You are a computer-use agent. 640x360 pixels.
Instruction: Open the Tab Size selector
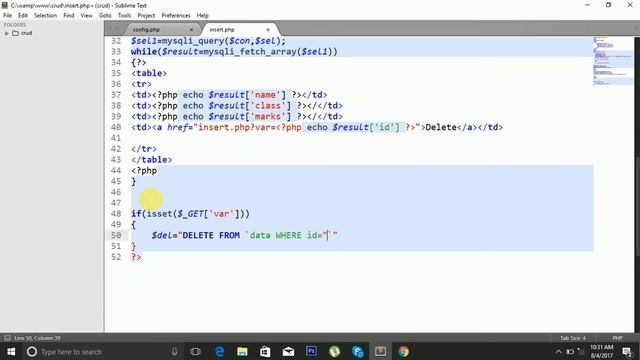tap(573, 338)
